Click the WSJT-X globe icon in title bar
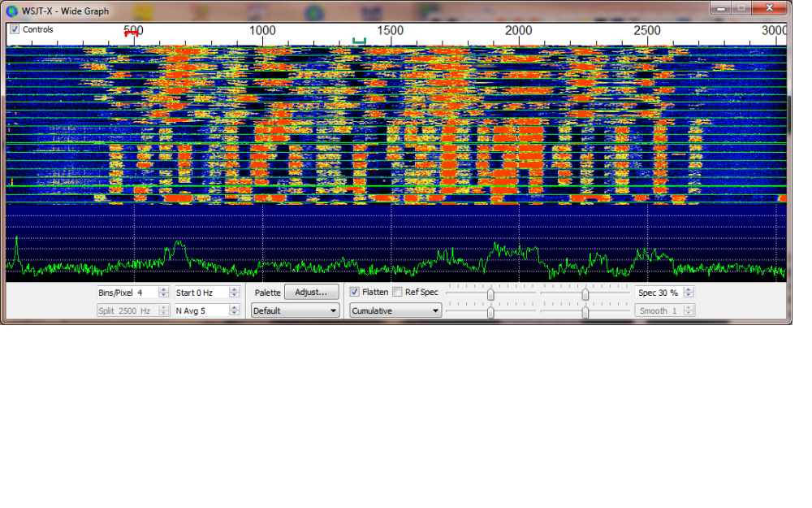The image size is (812, 508). point(12,11)
